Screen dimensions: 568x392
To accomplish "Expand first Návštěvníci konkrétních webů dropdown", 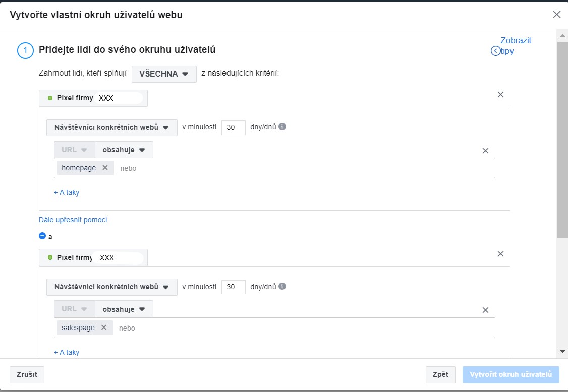I will click(x=112, y=127).
